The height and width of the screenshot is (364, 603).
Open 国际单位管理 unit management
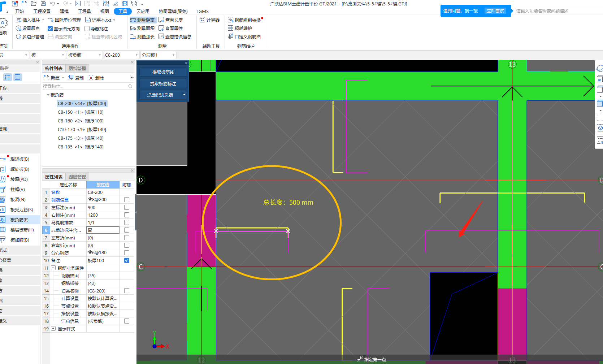pos(65,20)
